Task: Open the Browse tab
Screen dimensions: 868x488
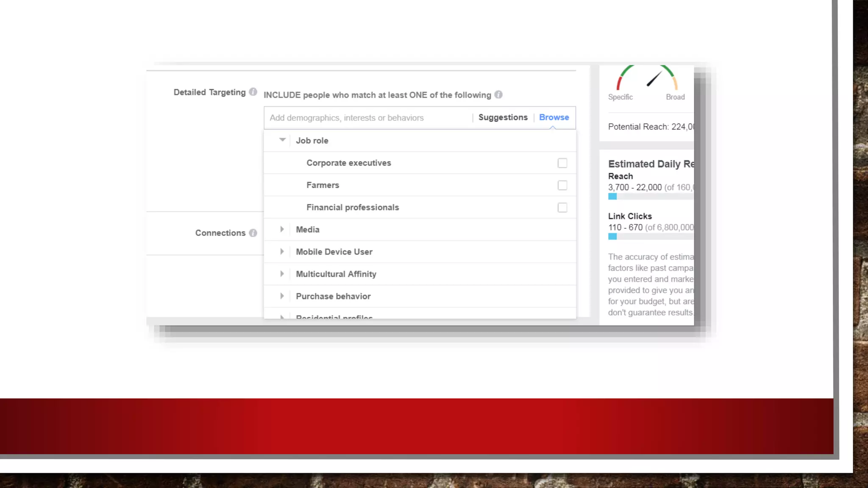Action: pyautogui.click(x=554, y=117)
